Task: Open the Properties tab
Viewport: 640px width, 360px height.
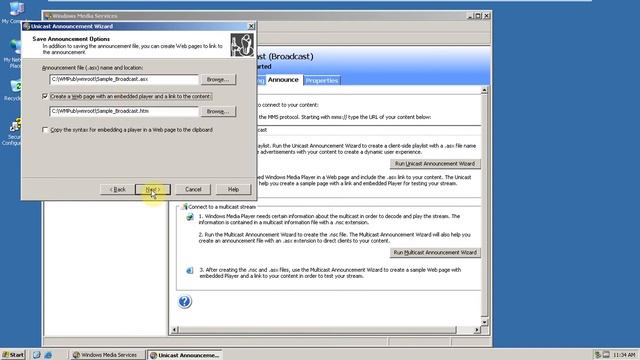Action: [x=322, y=80]
